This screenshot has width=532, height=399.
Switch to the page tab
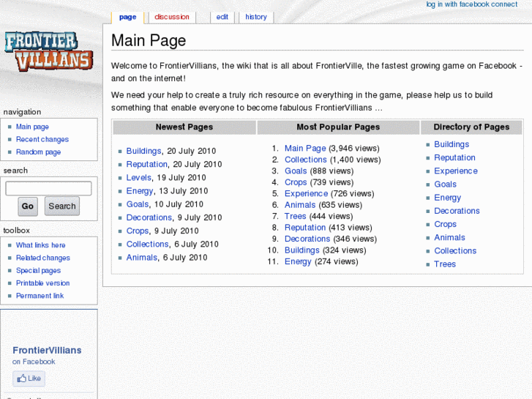[x=127, y=17]
